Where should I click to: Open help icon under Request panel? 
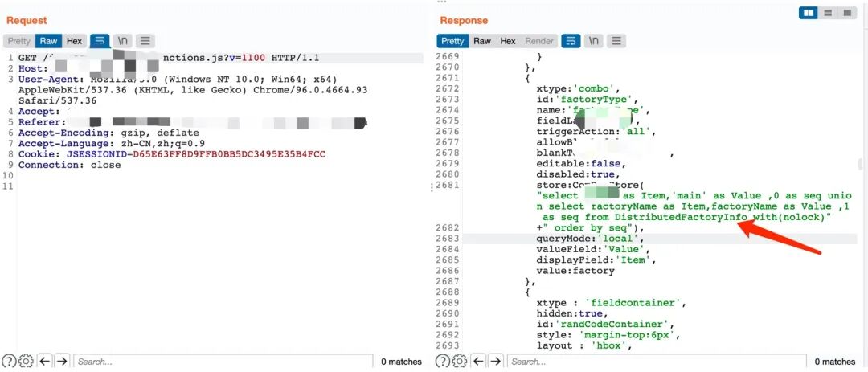8,362
